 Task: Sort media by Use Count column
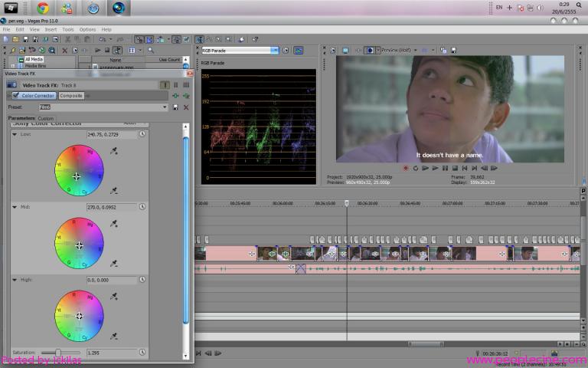[x=166, y=60]
